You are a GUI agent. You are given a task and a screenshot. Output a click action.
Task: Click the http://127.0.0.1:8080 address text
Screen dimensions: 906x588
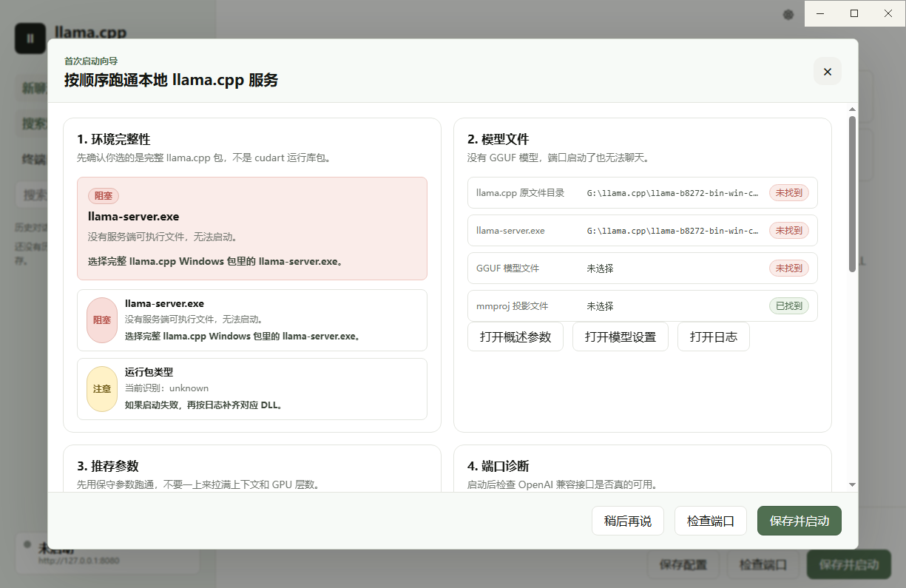point(79,561)
